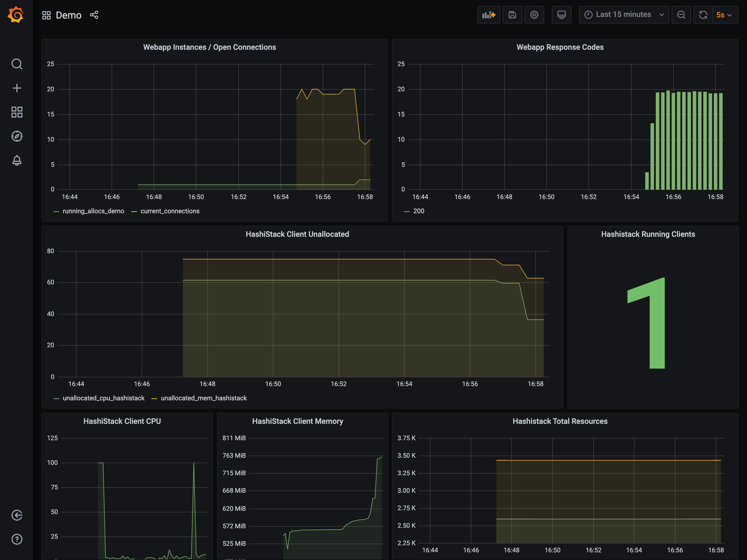Open the Last 15 minutes time picker

click(624, 15)
